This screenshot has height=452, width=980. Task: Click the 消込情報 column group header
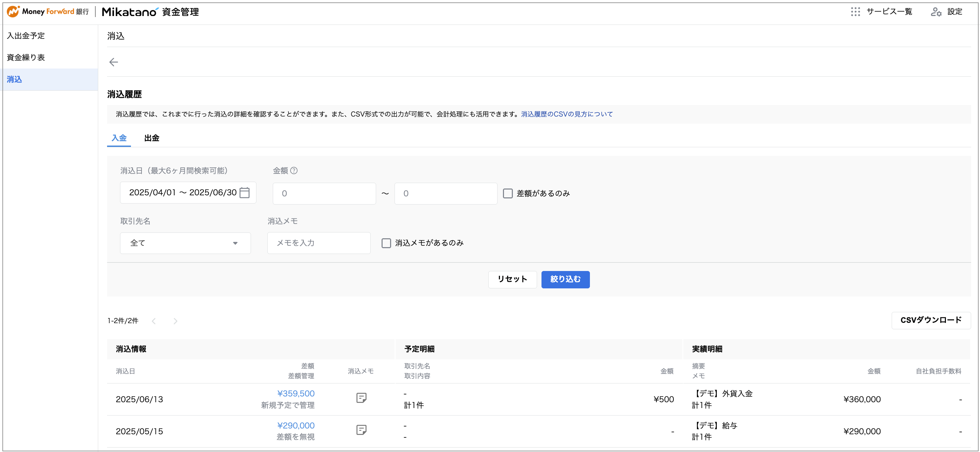click(131, 349)
